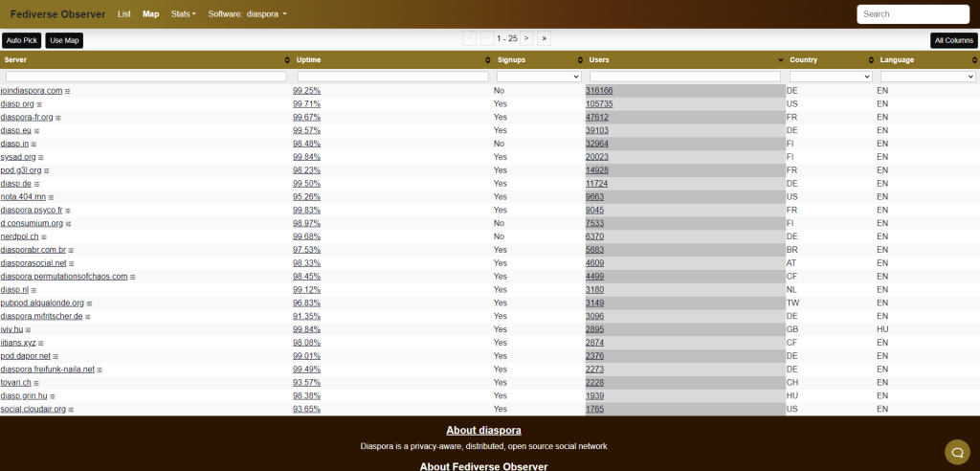980x471 pixels.
Task: Open the diasp.grin.hu server link
Action: [x=24, y=396]
